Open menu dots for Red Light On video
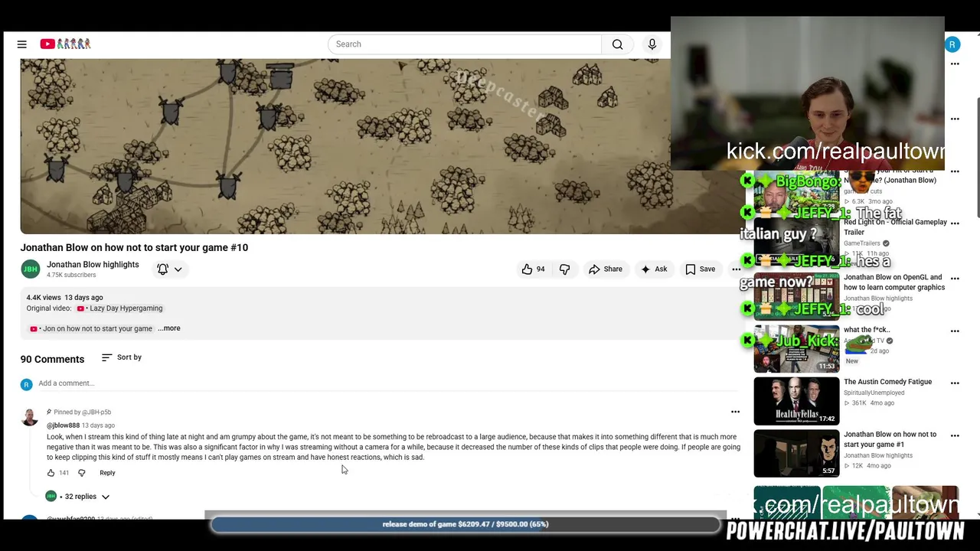This screenshot has width=980, height=551. (955, 223)
